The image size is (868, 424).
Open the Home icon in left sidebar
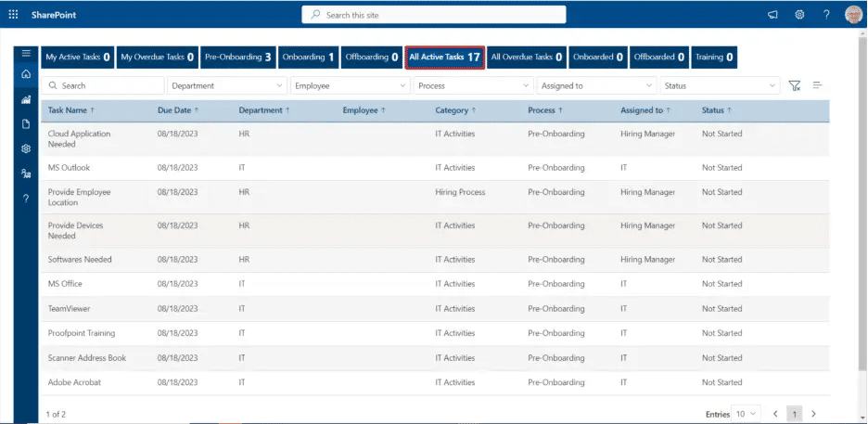(x=26, y=74)
